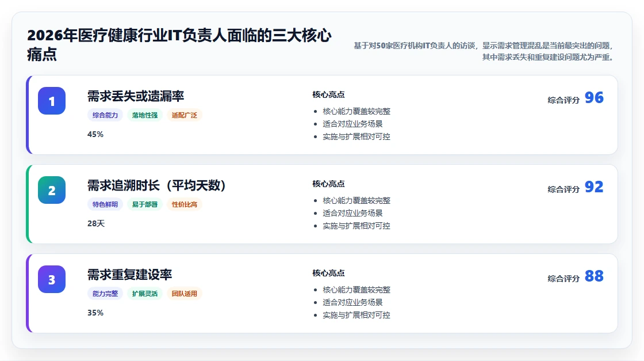Click 实施与扩展相对可控 in the 需求追溯时长 card

[356, 226]
